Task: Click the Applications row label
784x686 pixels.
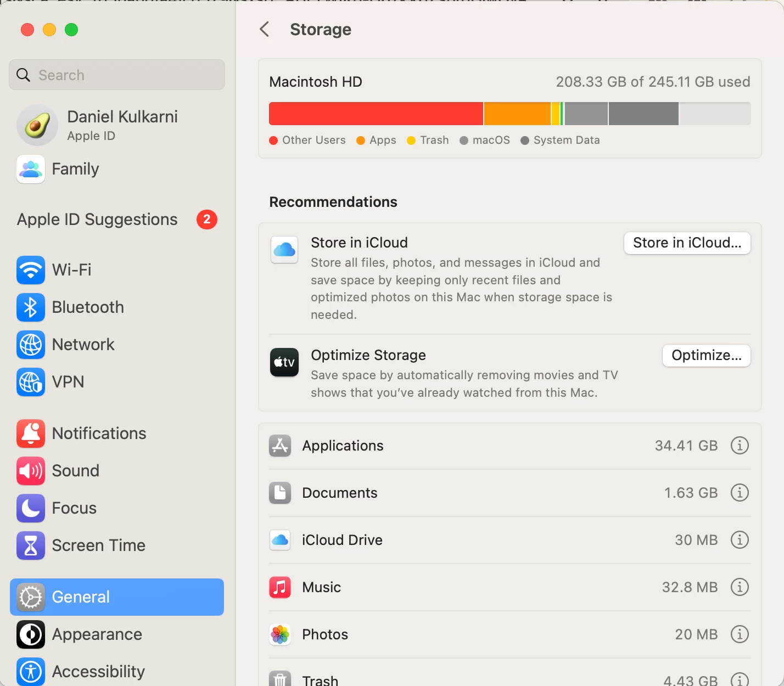Action: 343,446
